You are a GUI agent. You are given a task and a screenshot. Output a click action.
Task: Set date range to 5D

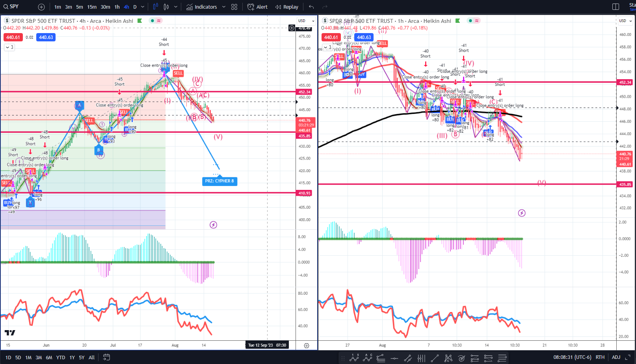pos(18,357)
